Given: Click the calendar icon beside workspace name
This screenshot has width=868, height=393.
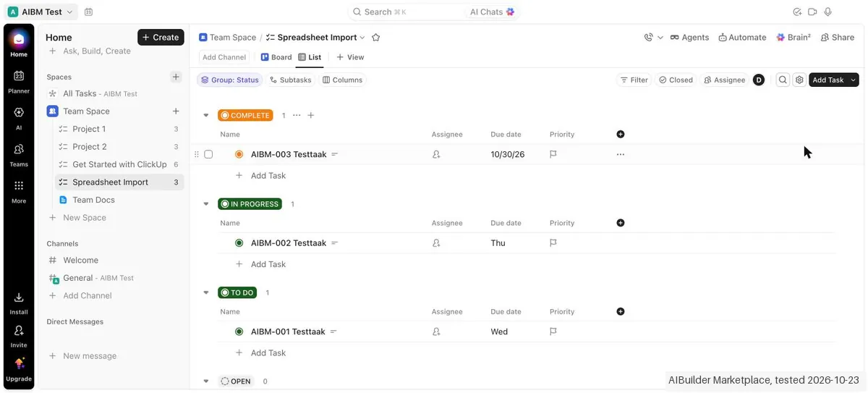Looking at the screenshot, I should pos(88,12).
